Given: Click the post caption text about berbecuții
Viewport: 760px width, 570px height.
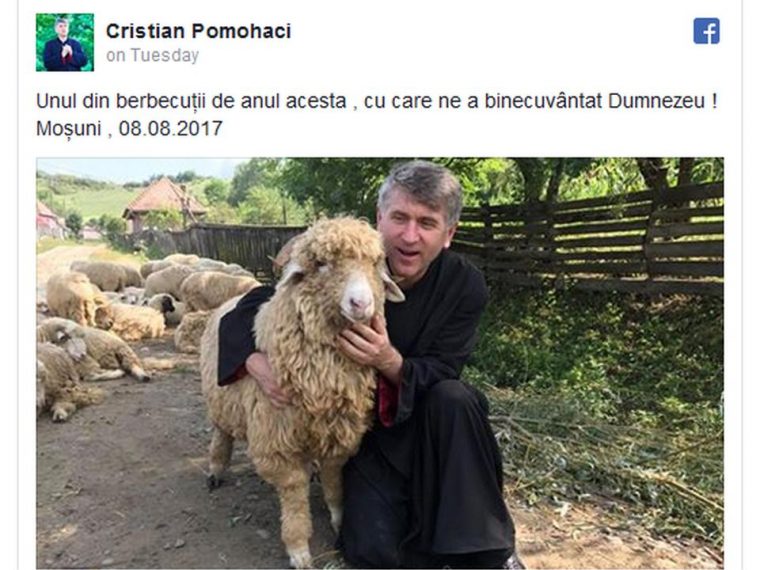Looking at the screenshot, I should click(x=377, y=101).
